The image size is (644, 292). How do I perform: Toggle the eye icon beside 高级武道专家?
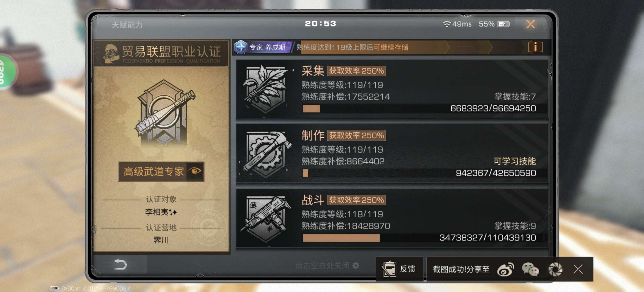(x=195, y=171)
